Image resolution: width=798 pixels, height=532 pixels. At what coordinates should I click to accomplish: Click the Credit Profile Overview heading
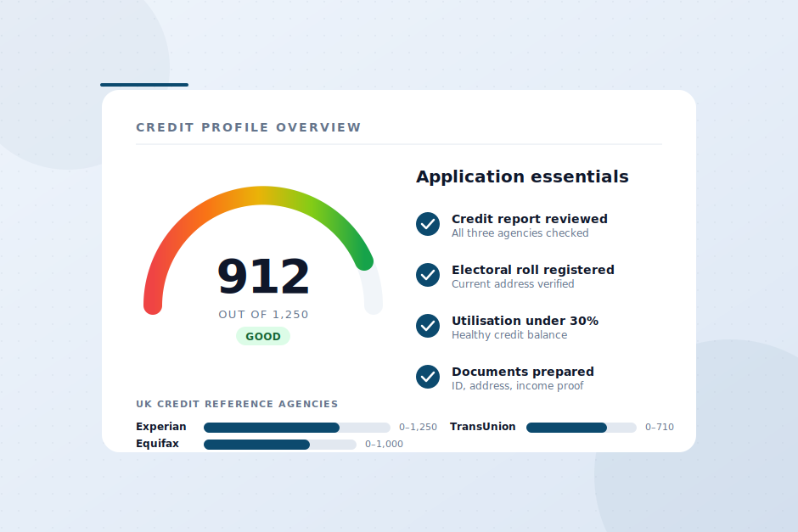click(249, 127)
